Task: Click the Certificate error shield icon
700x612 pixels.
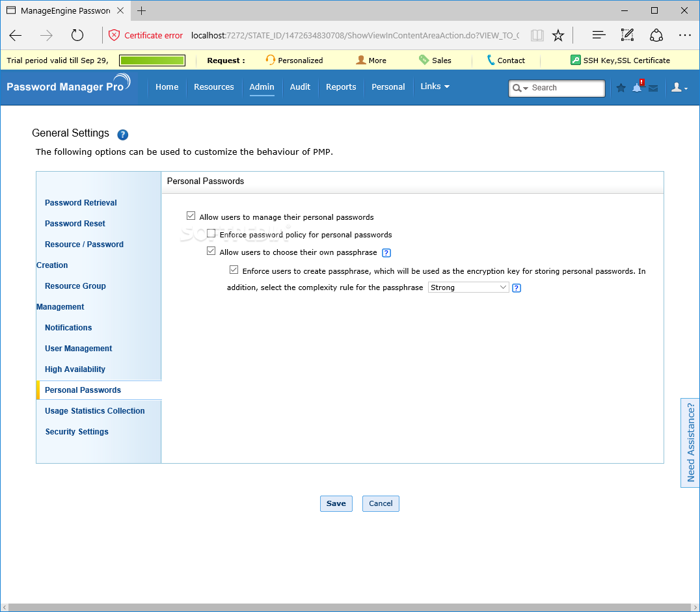Action: (114, 35)
